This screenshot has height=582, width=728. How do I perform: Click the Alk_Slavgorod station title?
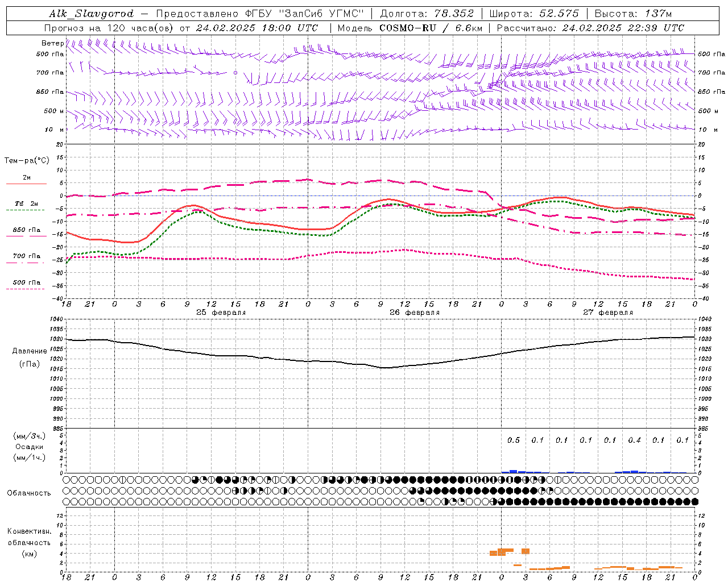91,14
